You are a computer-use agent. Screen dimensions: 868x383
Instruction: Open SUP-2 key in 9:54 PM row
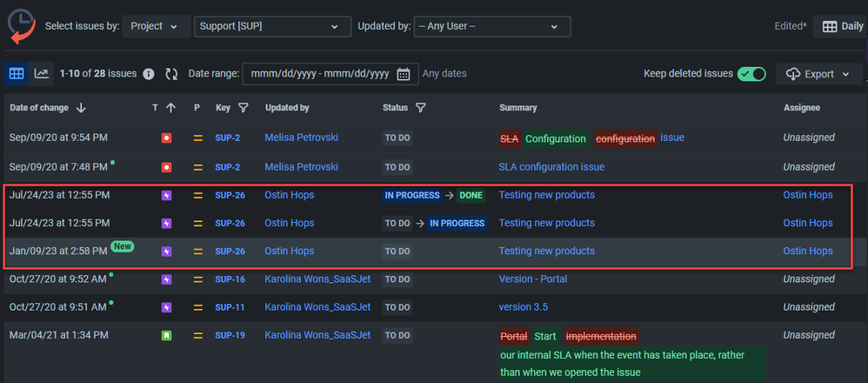[228, 138]
